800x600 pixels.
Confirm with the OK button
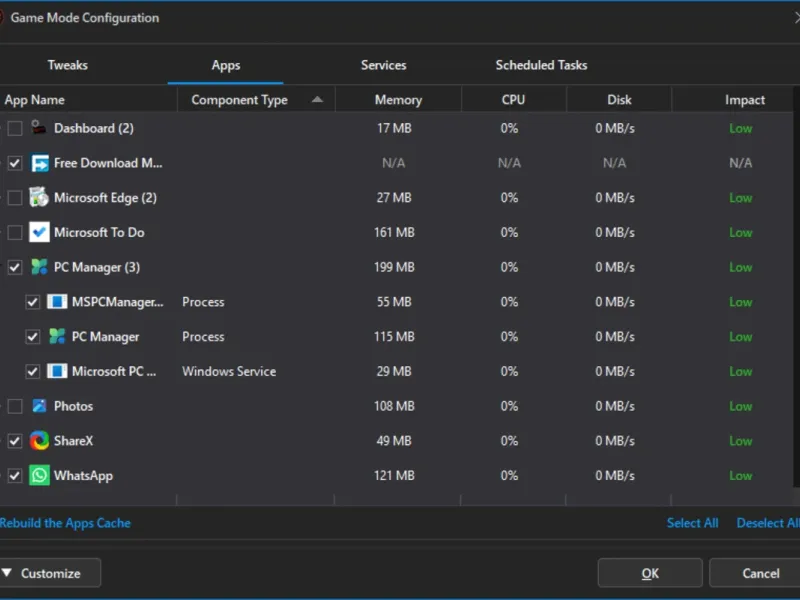[x=650, y=573]
